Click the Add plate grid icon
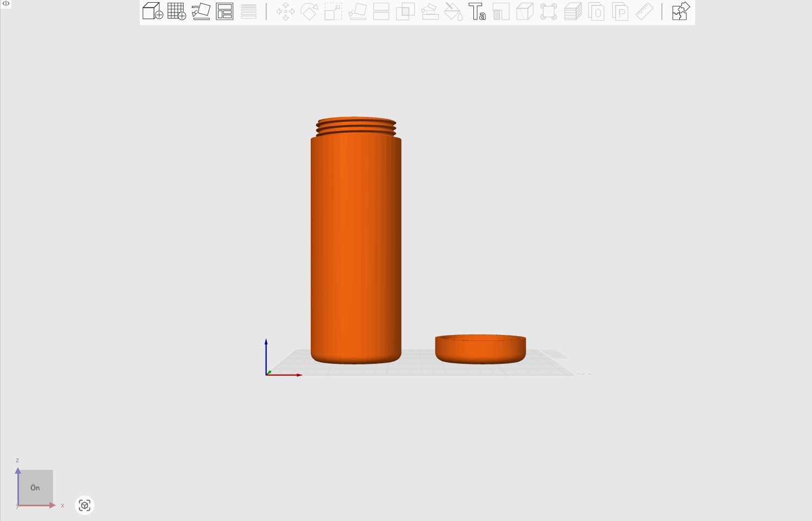 177,11
